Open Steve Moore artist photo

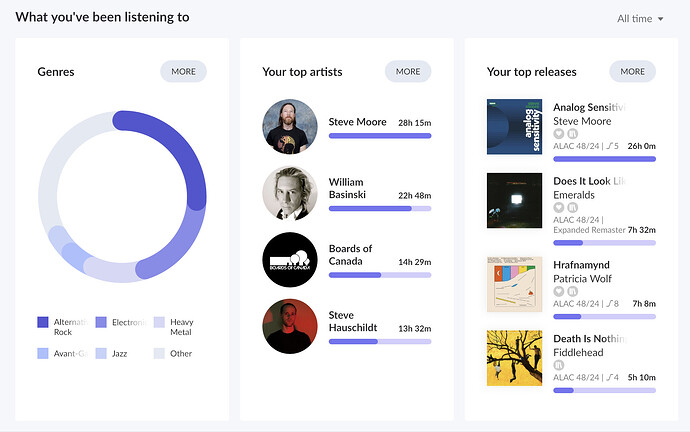coord(290,127)
